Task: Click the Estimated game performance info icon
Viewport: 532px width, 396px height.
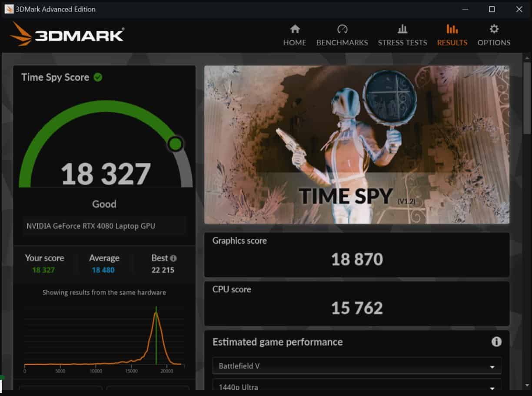Action: pyautogui.click(x=496, y=342)
